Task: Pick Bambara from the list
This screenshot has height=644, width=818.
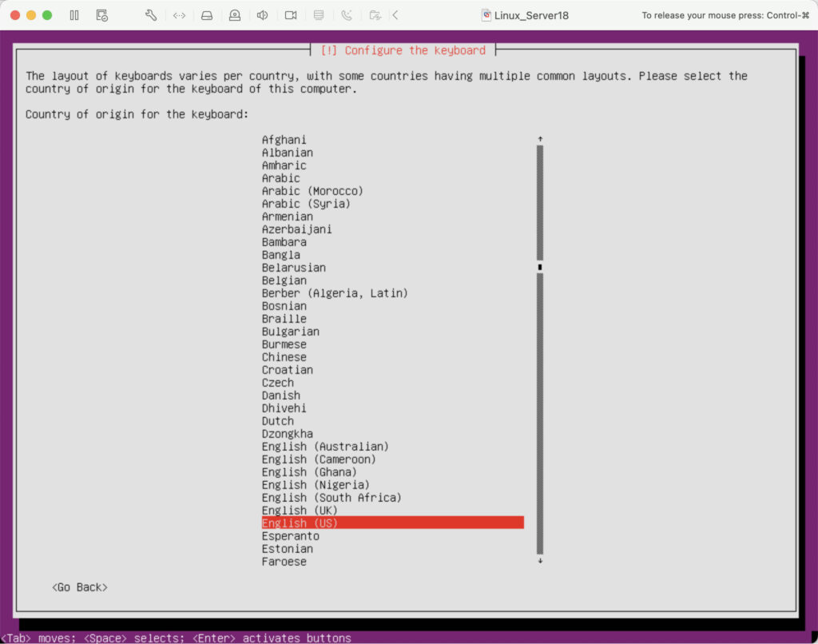Action: (x=392, y=242)
